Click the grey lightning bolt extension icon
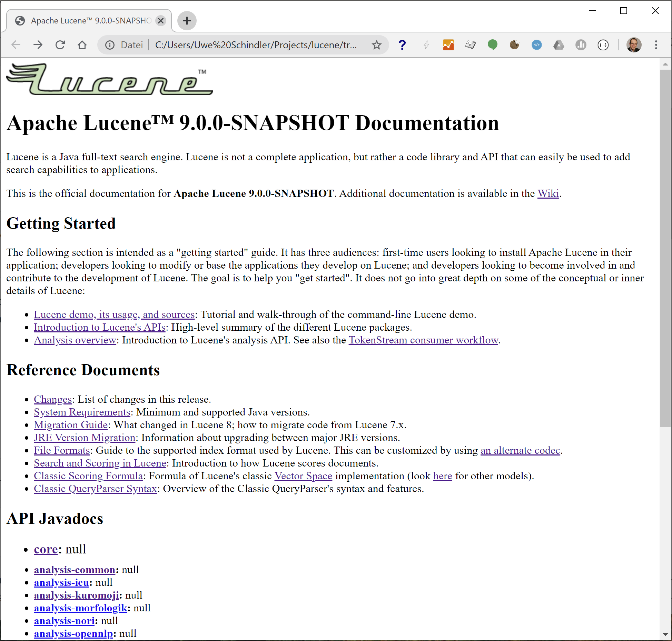672x641 pixels. [x=426, y=45]
